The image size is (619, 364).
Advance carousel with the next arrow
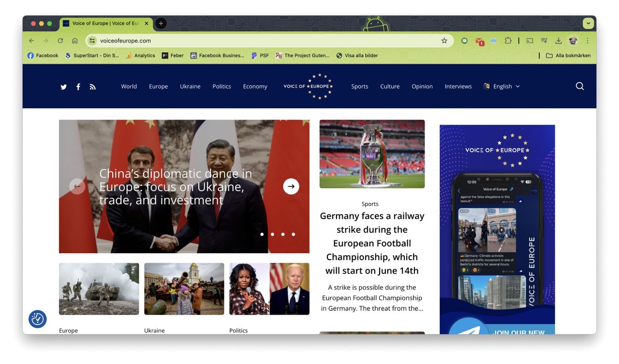pos(291,187)
